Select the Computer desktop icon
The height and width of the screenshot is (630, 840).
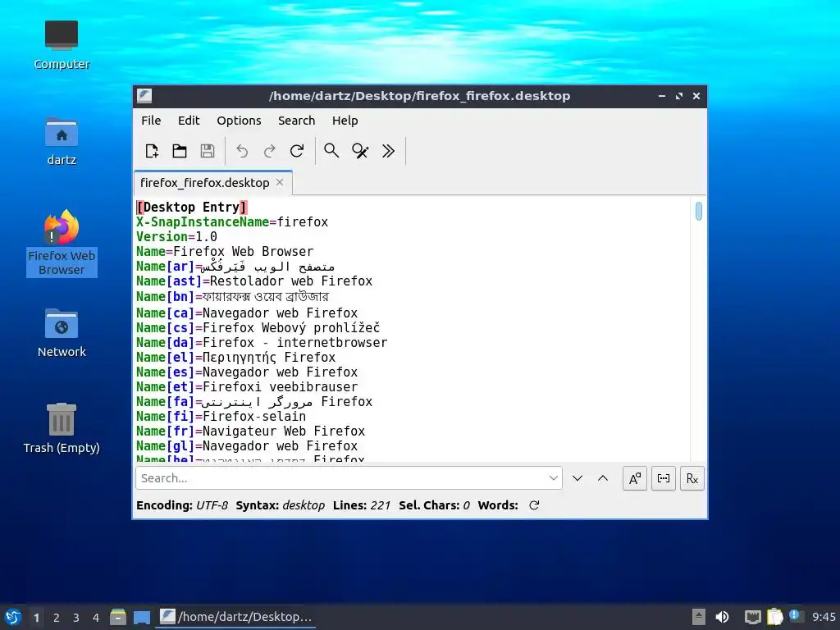(62, 45)
